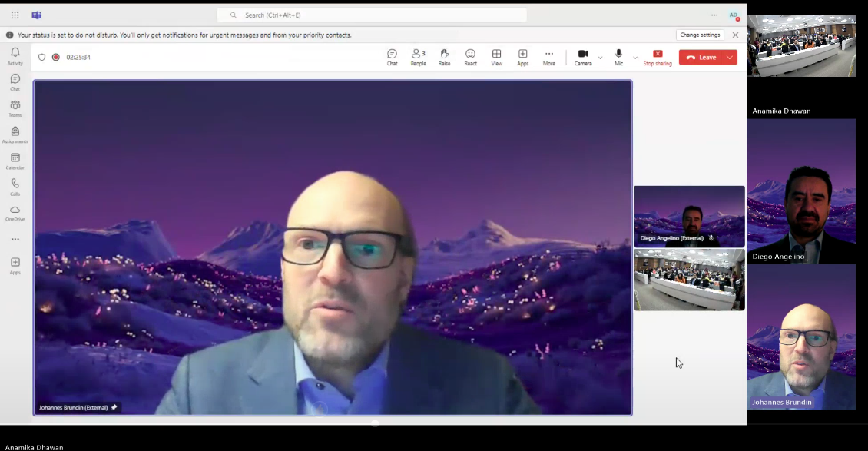Open OneDrive from the left sidebar

click(x=15, y=213)
